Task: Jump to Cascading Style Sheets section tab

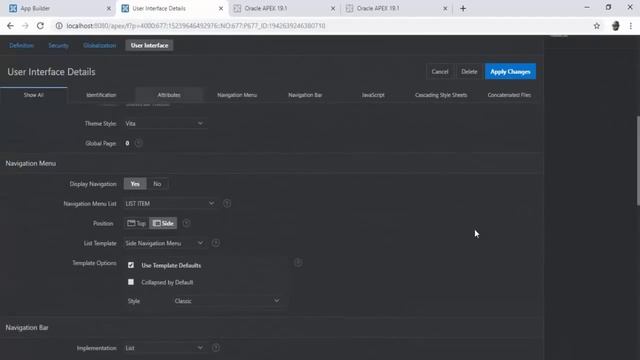Action: click(441, 95)
